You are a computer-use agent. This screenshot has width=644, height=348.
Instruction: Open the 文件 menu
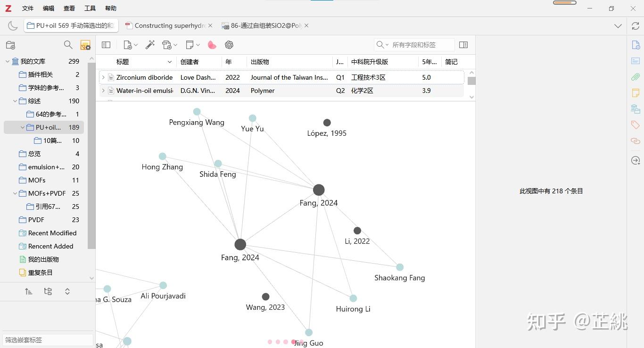pyautogui.click(x=28, y=8)
